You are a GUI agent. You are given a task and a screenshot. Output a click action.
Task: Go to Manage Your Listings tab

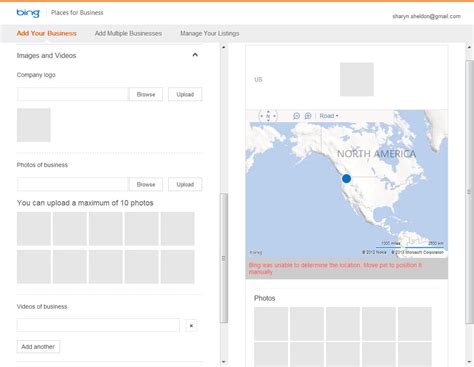click(210, 33)
